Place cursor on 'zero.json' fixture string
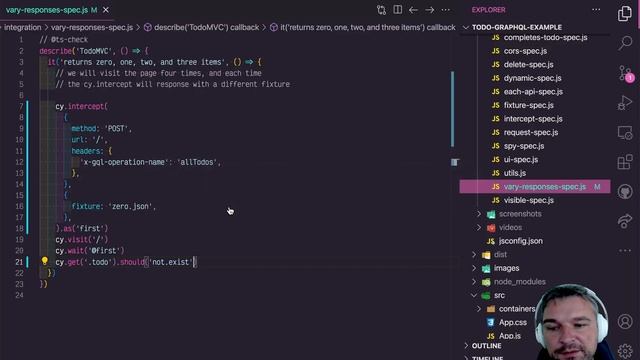The width and height of the screenshot is (640, 360). (131, 207)
